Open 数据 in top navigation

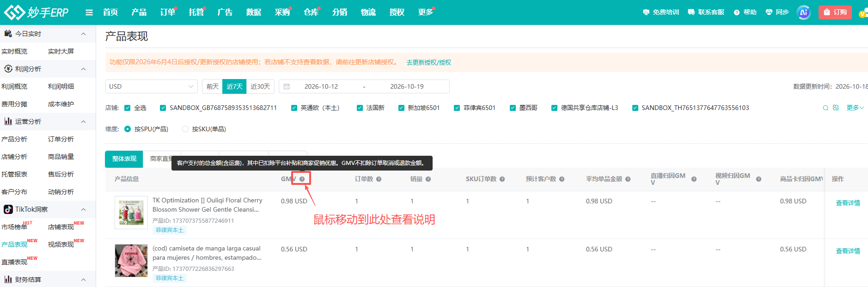(x=254, y=12)
